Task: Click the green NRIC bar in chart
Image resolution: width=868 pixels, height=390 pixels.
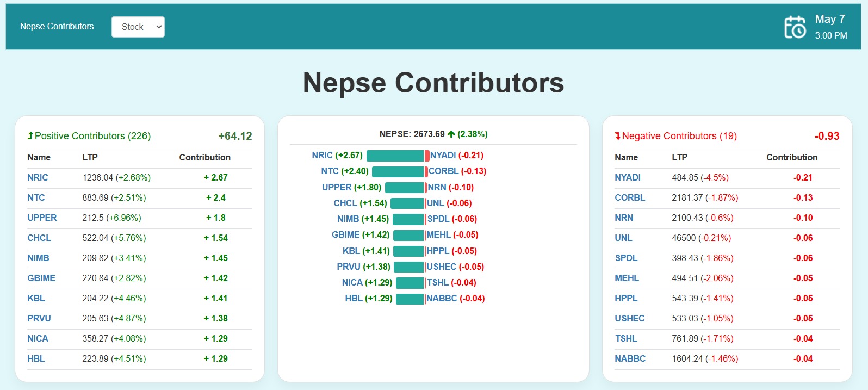Action: click(395, 156)
